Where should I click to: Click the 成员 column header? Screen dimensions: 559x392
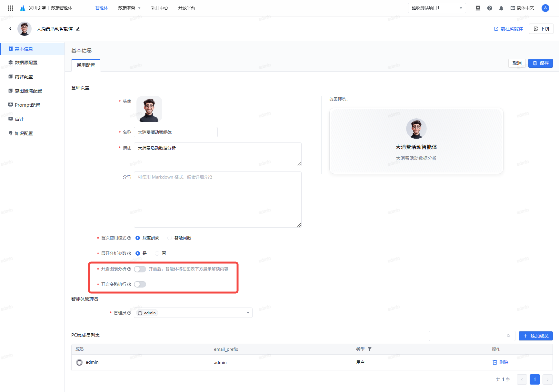click(80, 349)
